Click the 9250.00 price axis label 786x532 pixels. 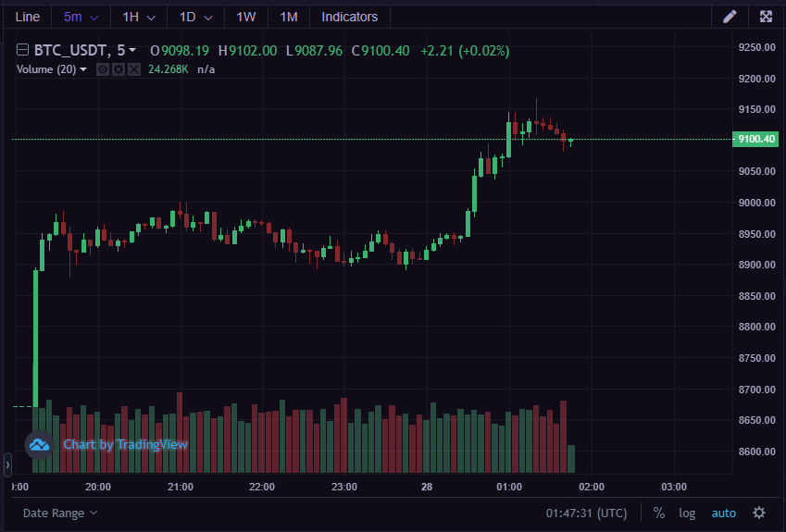757,47
